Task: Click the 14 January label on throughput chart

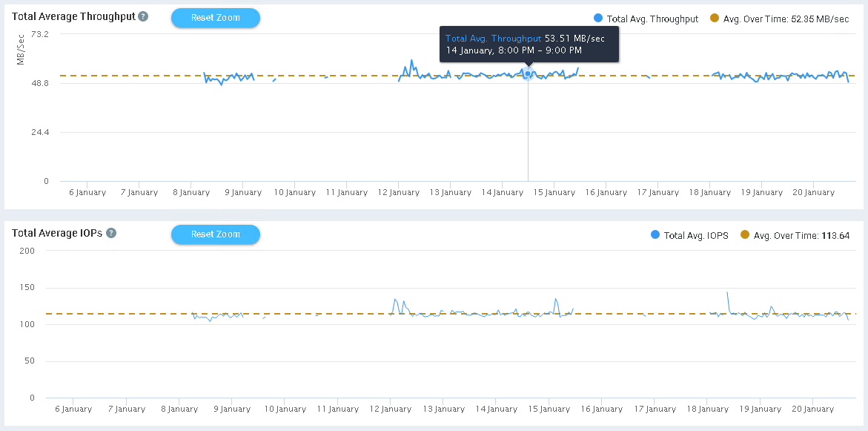Action: (502, 191)
